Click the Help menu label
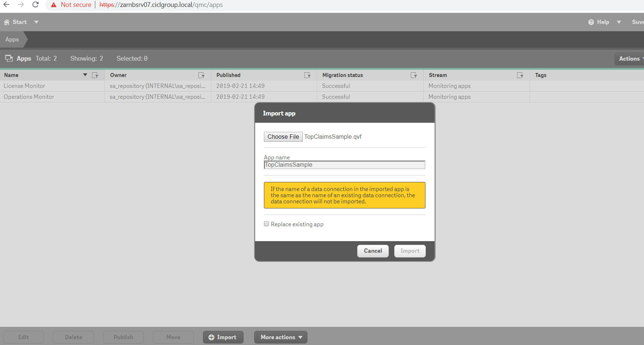Image resolution: width=644 pixels, height=345 pixels. pyautogui.click(x=603, y=22)
